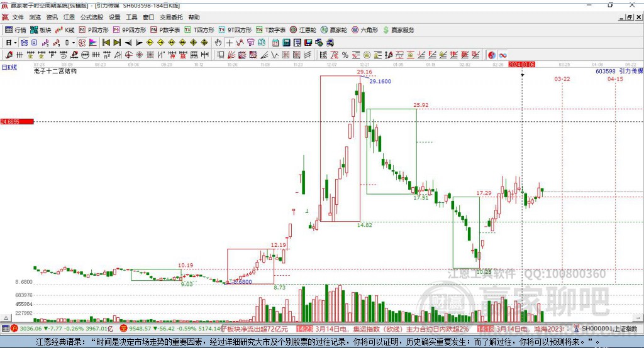Open the calculator icon in the toolbar
644x348 pixels.
286,43
